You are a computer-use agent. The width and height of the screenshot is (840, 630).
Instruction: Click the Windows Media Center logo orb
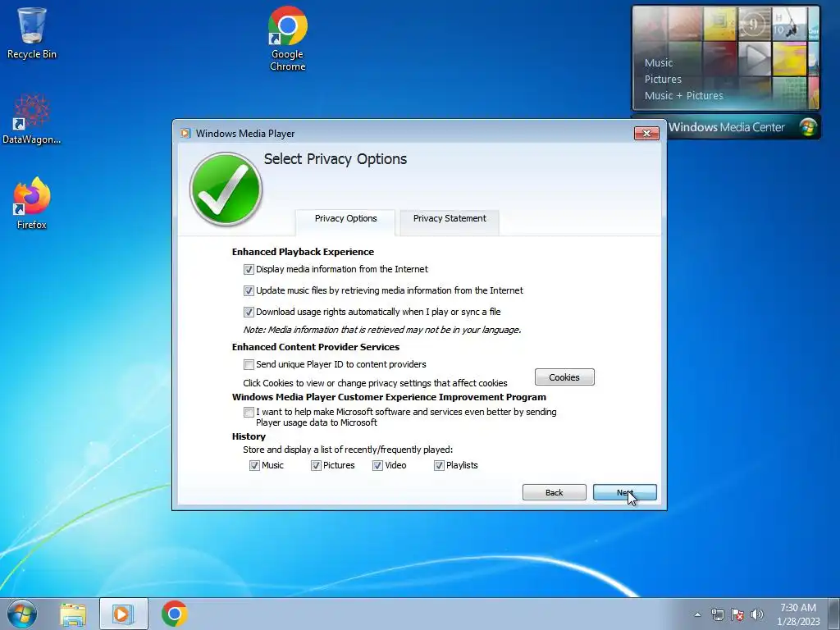[807, 127]
